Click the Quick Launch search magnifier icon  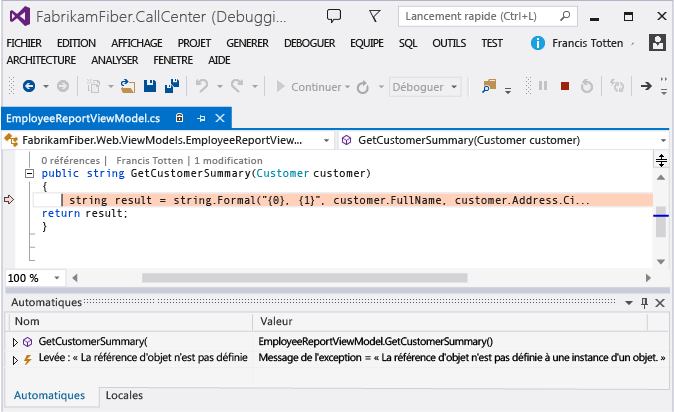[x=565, y=16]
